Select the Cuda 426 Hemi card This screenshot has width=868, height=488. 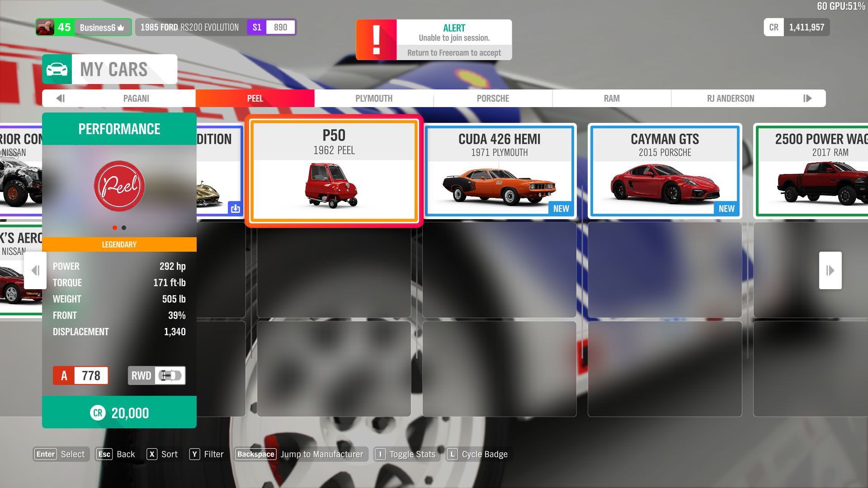click(500, 171)
